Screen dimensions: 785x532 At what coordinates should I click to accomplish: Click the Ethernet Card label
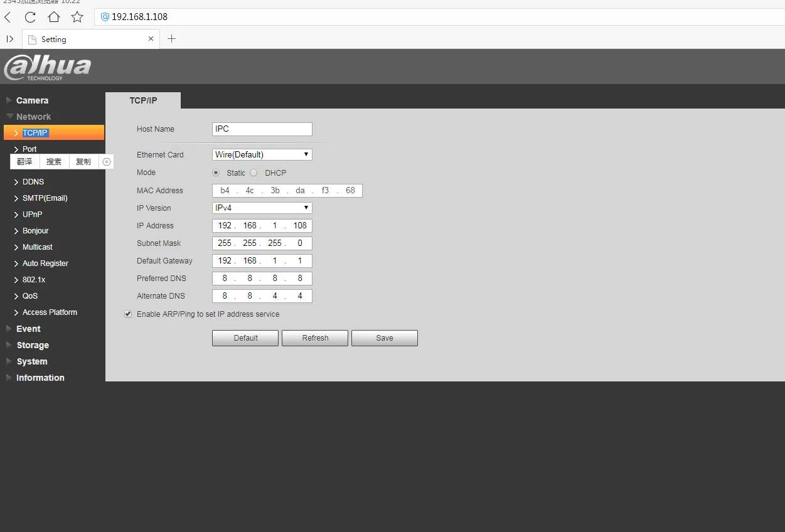click(160, 155)
